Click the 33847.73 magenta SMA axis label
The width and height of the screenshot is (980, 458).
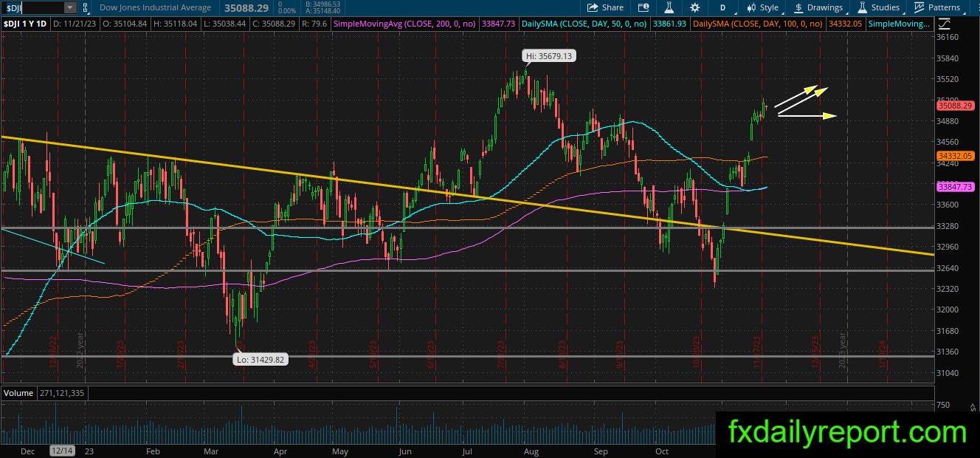pos(955,187)
